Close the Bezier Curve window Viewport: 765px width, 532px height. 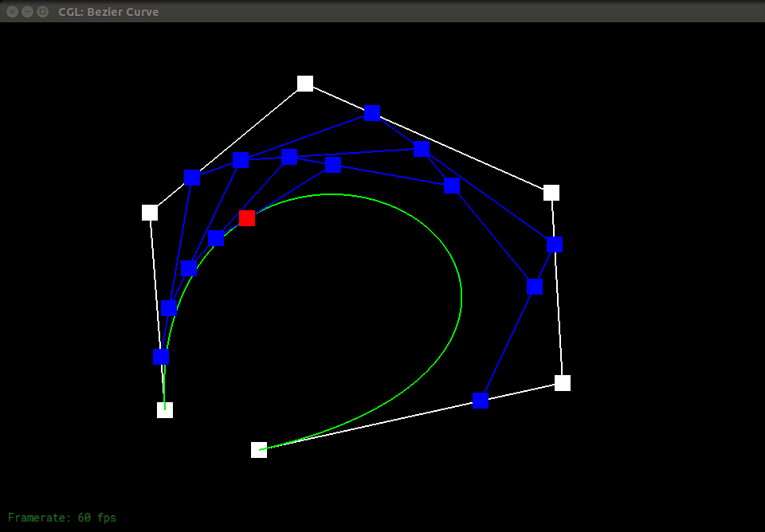(12, 12)
